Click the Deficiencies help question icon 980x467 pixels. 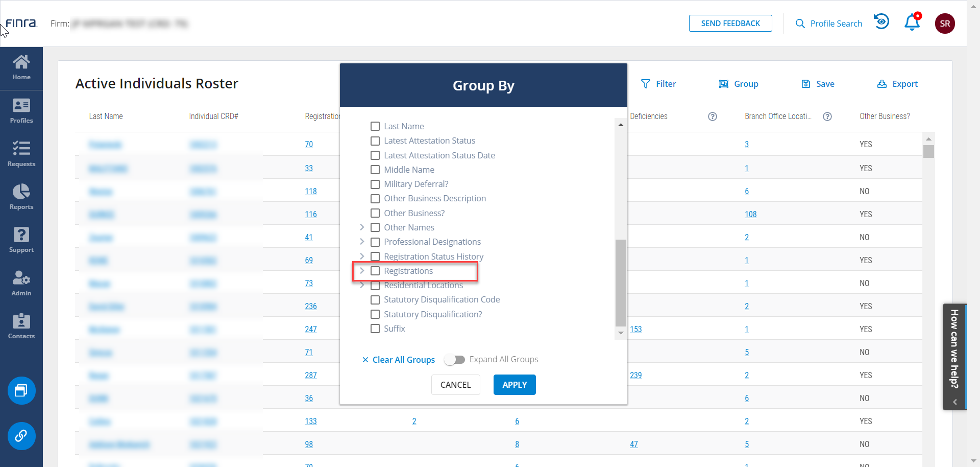coord(713,116)
